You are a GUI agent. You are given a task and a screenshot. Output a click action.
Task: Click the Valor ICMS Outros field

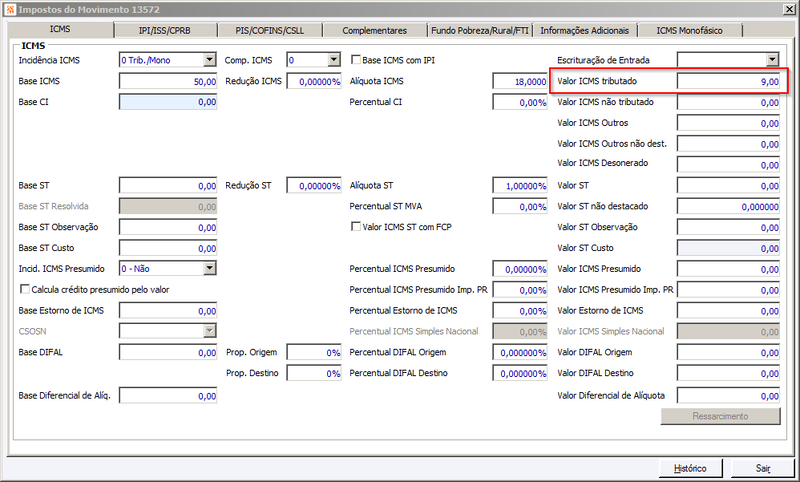(x=729, y=123)
